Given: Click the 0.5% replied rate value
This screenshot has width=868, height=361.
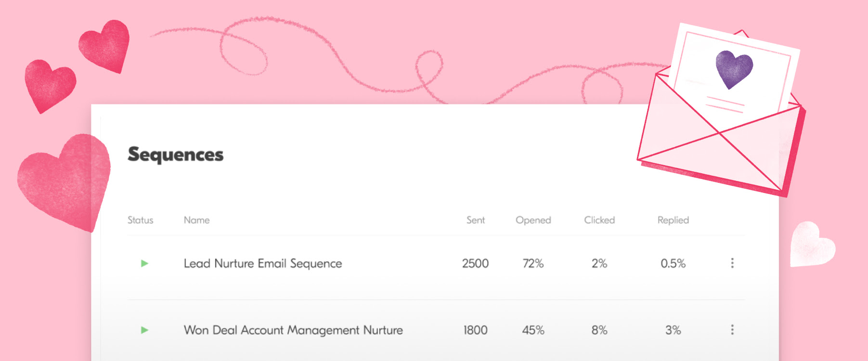Looking at the screenshot, I should (673, 263).
